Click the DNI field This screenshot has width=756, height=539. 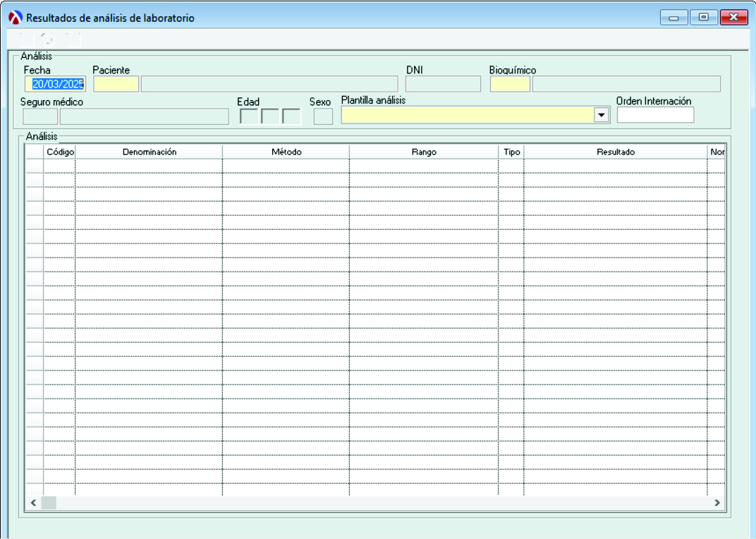443,85
